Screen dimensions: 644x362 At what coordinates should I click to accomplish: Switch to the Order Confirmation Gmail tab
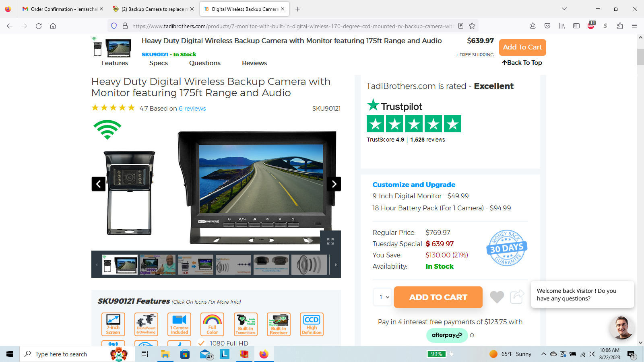point(63,9)
